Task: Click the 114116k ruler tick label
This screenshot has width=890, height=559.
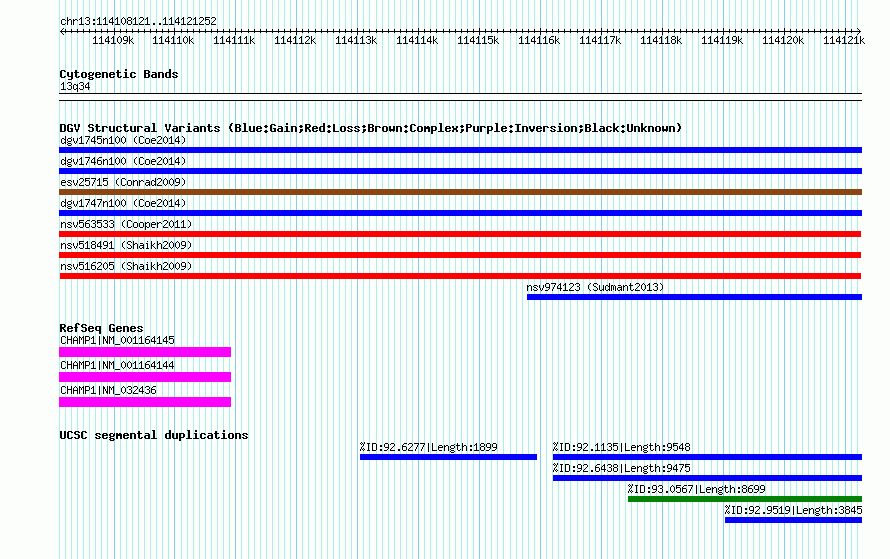Action: [x=539, y=40]
